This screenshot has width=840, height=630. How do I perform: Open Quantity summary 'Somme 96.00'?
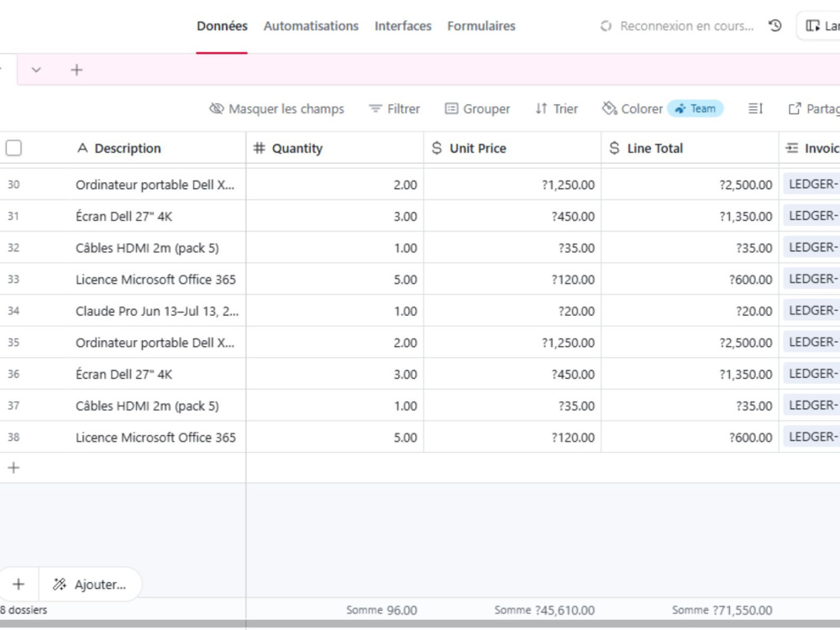(x=381, y=610)
